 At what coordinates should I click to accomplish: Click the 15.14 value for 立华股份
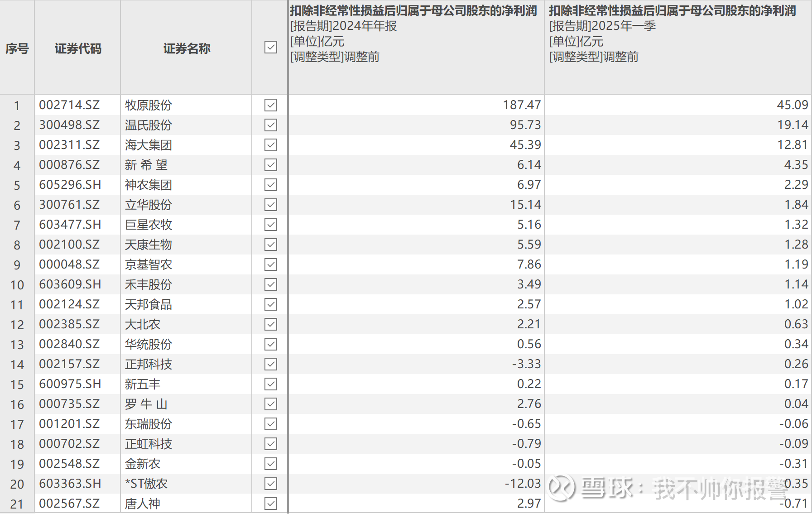[x=525, y=205]
